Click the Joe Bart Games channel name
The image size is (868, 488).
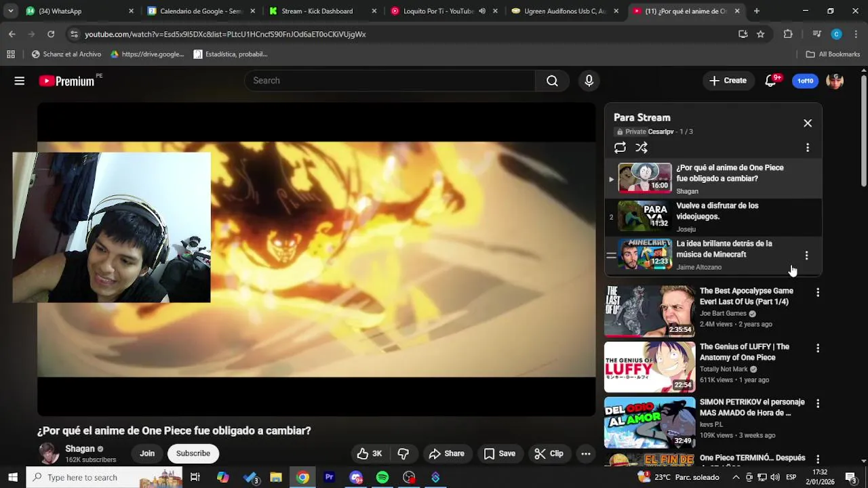point(723,313)
